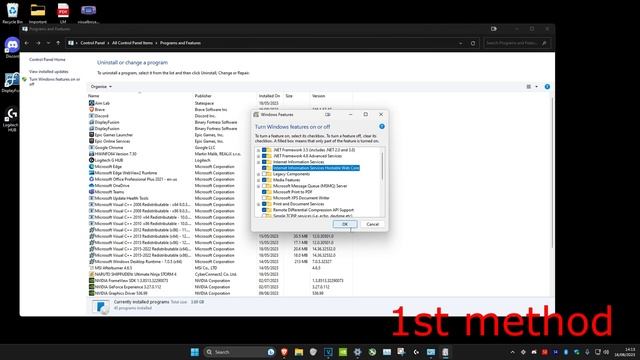Screen dimensions: 640x360
Task: Open the Bing icon in taskbar search
Action: (x=271, y=352)
